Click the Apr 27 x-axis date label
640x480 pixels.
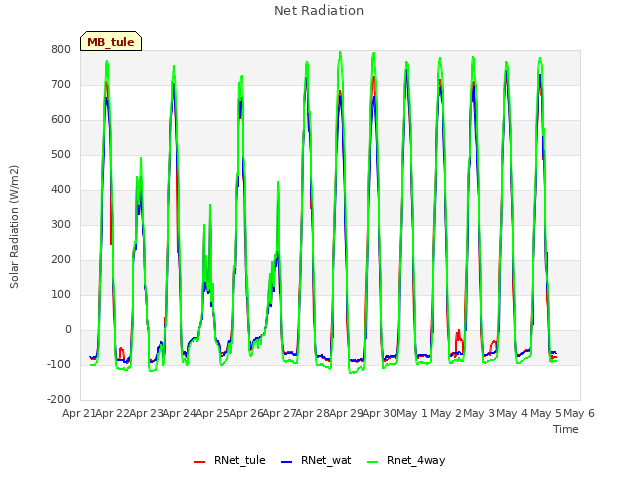[x=279, y=413]
